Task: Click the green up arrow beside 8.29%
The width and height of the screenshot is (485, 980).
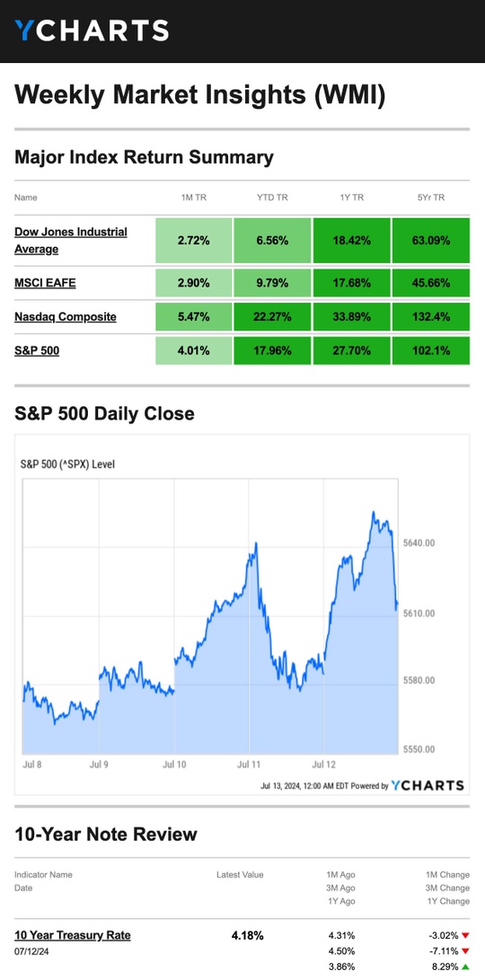Action: [465, 967]
